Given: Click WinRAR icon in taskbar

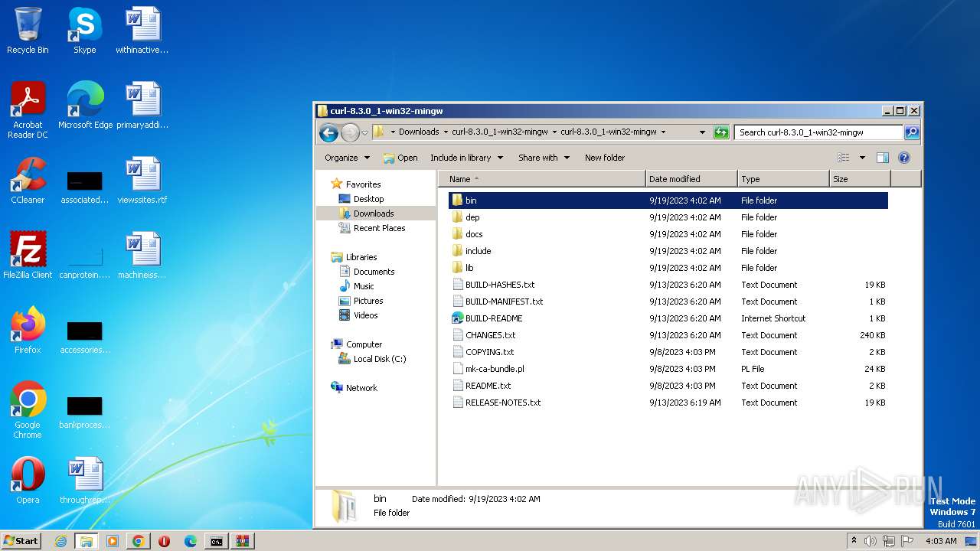Looking at the screenshot, I should pyautogui.click(x=243, y=541).
